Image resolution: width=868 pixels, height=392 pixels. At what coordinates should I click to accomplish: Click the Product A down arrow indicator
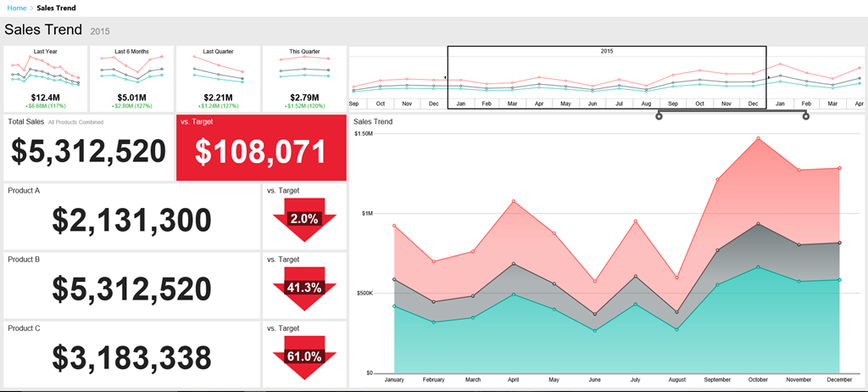tap(304, 219)
